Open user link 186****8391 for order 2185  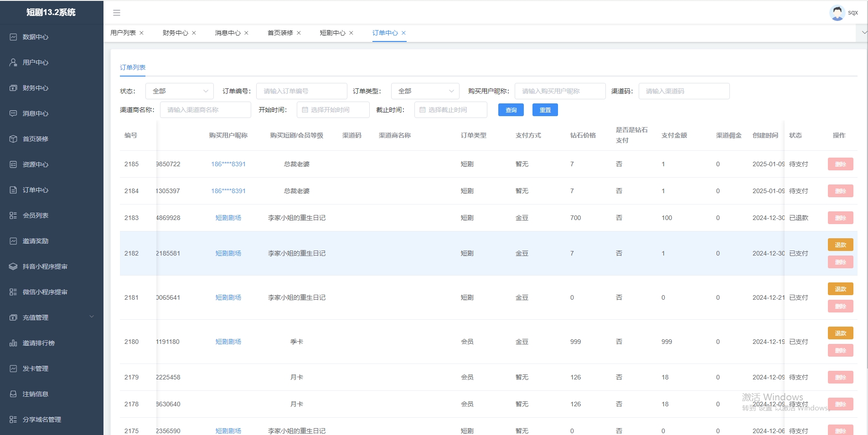coord(228,164)
